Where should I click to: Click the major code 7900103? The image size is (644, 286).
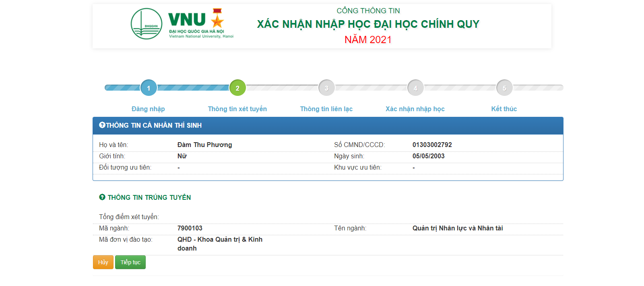click(190, 228)
